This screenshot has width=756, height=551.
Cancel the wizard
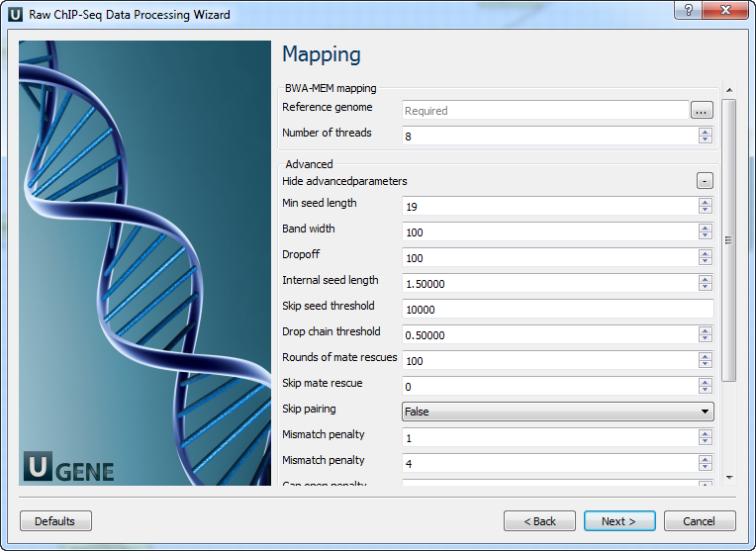(700, 521)
